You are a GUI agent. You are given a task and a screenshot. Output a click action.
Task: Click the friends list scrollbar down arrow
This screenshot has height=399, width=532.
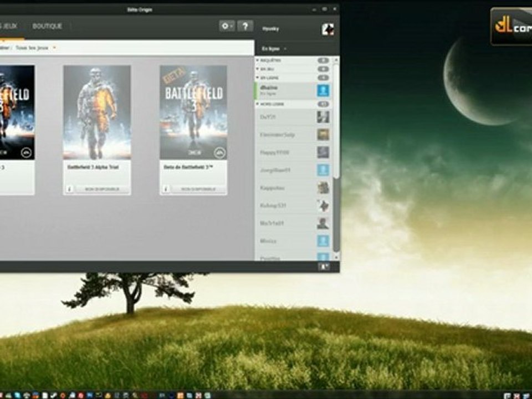pos(336,258)
